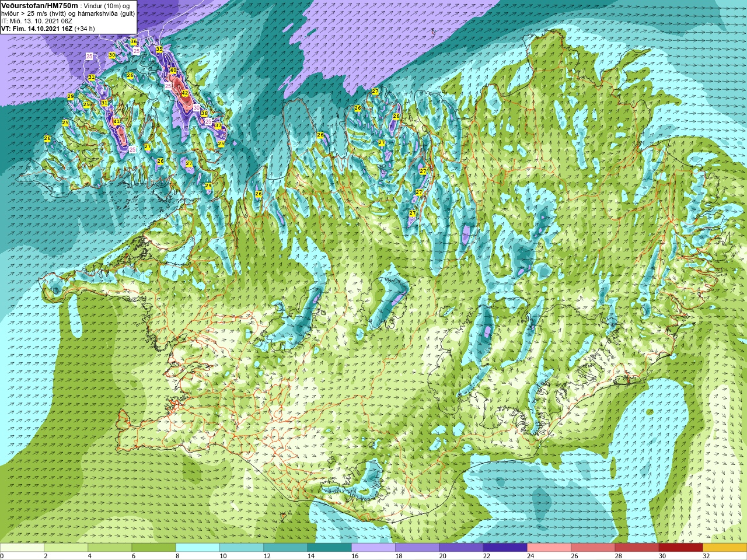
Task: Click the 10–12 m/s legend color block
Action: [x=242, y=548]
